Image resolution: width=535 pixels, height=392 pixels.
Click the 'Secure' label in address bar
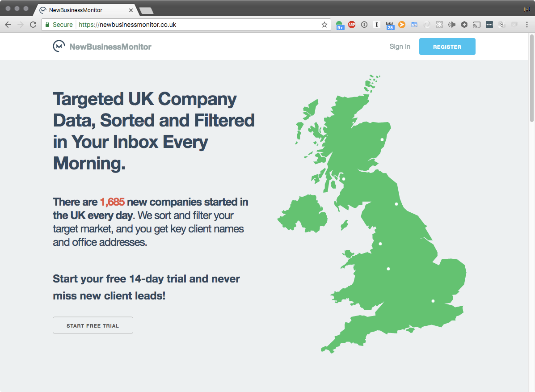[x=63, y=25]
